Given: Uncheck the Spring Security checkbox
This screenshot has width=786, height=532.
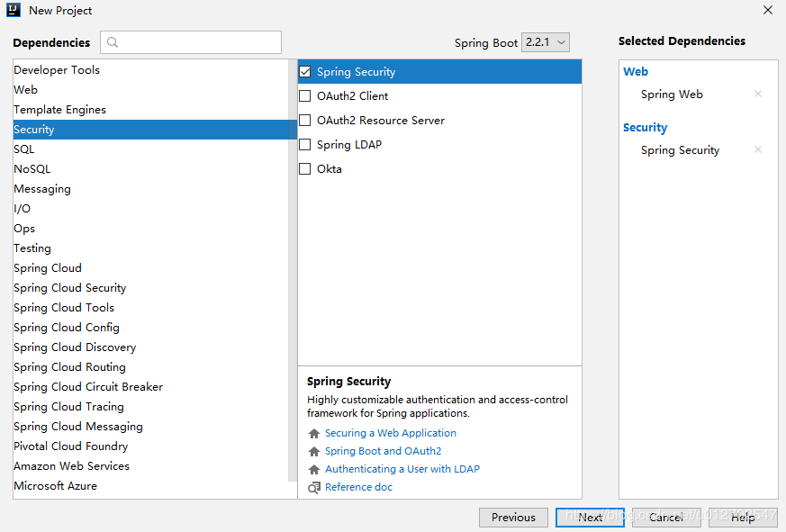Looking at the screenshot, I should pyautogui.click(x=305, y=72).
